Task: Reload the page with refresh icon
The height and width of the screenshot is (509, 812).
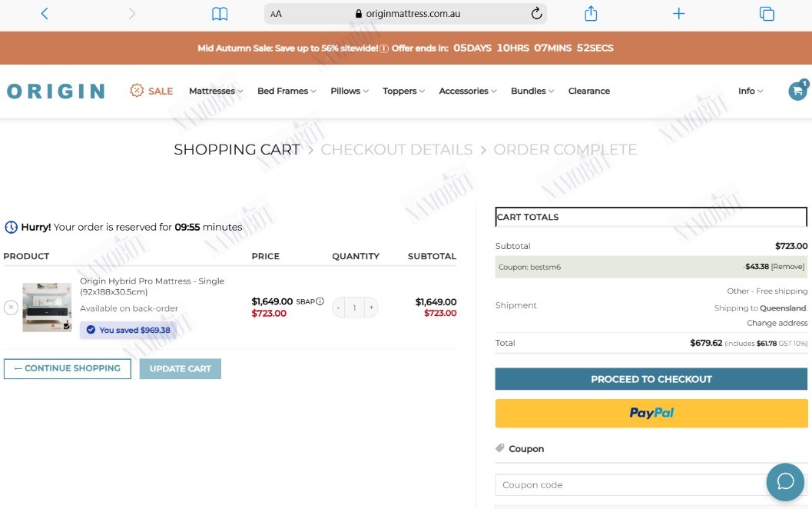Action: (x=536, y=14)
